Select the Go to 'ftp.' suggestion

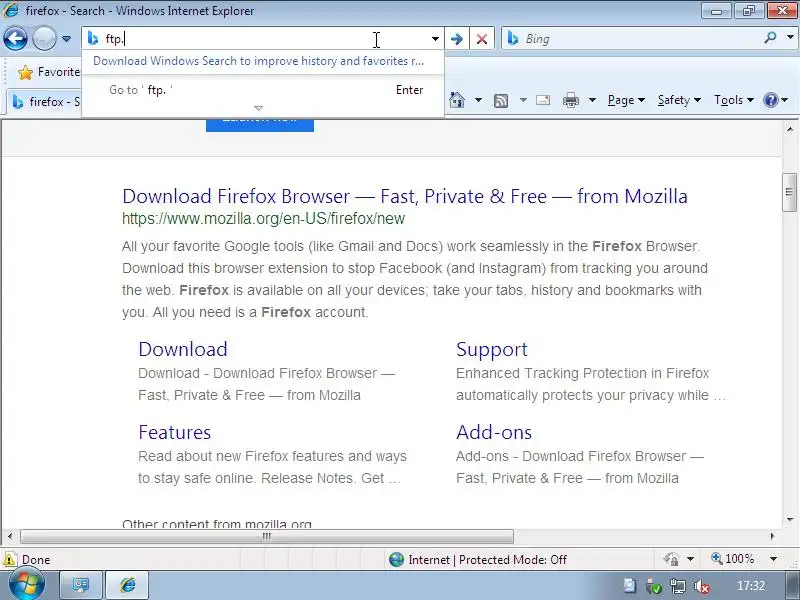263,90
